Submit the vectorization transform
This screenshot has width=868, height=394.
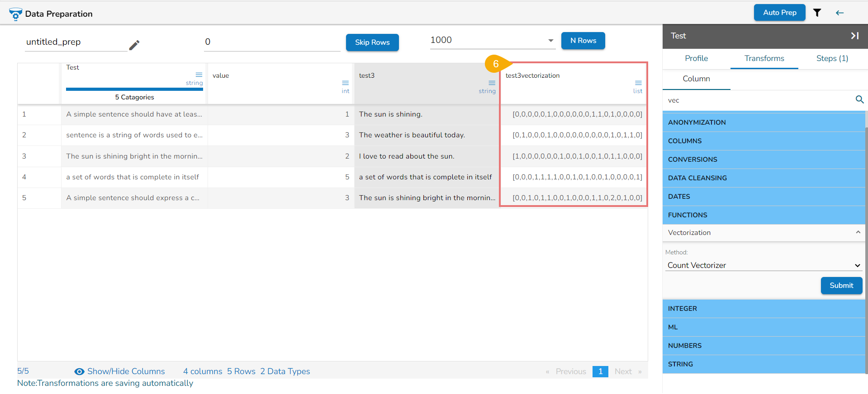coord(841,286)
